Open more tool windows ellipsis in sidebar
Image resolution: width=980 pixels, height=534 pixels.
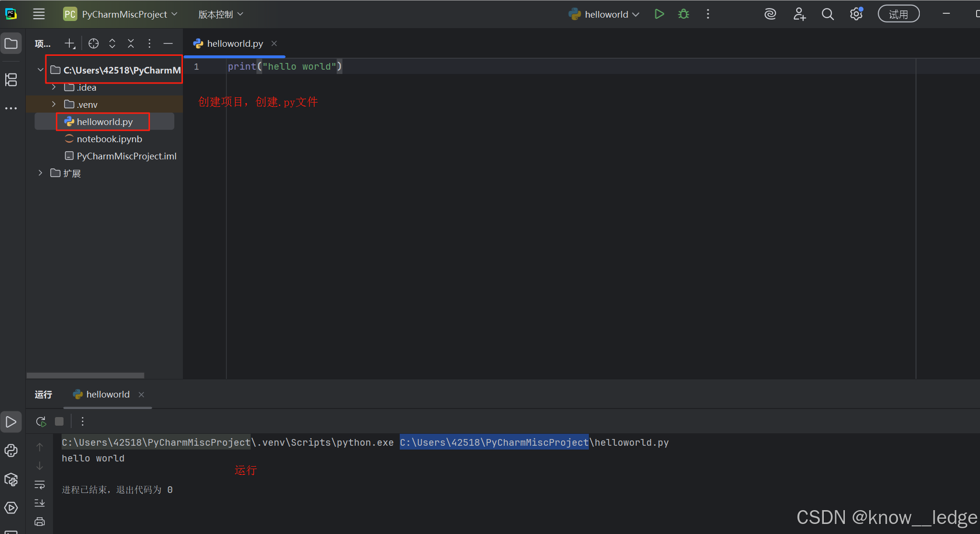tap(11, 108)
